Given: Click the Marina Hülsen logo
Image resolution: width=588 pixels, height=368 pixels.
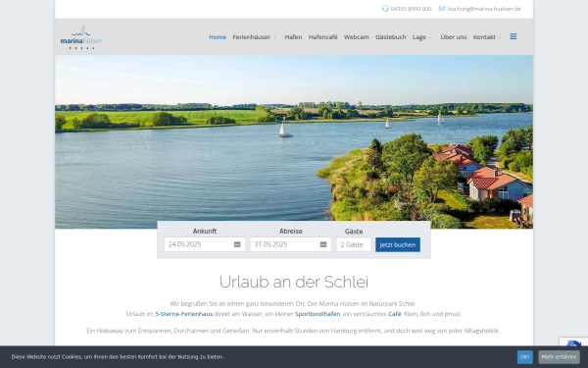Looking at the screenshot, I should click(81, 37).
